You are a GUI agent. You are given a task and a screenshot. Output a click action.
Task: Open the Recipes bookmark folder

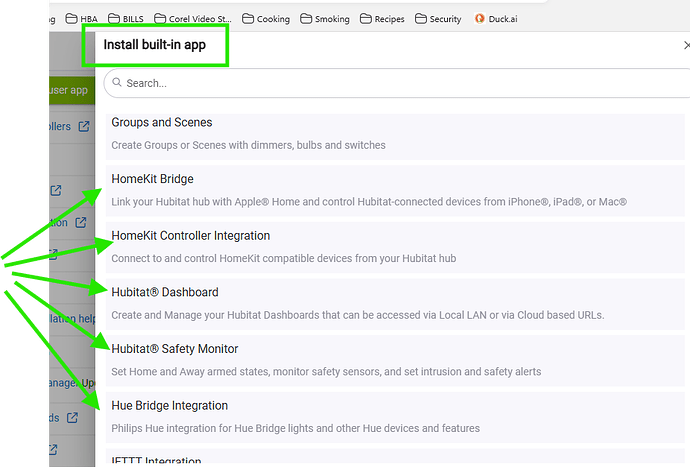click(383, 19)
